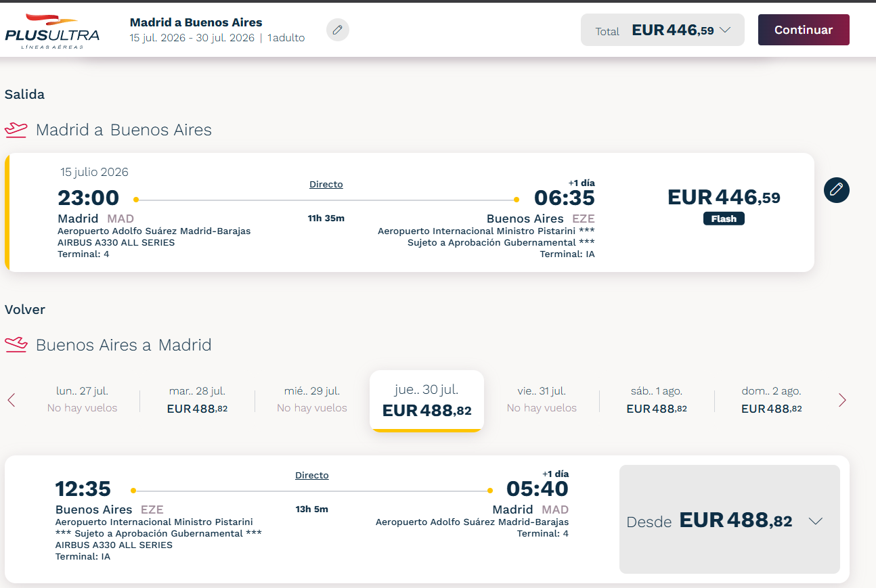The width and height of the screenshot is (876, 588).
Task: Click the Flash fare badge under the price
Action: (x=724, y=218)
